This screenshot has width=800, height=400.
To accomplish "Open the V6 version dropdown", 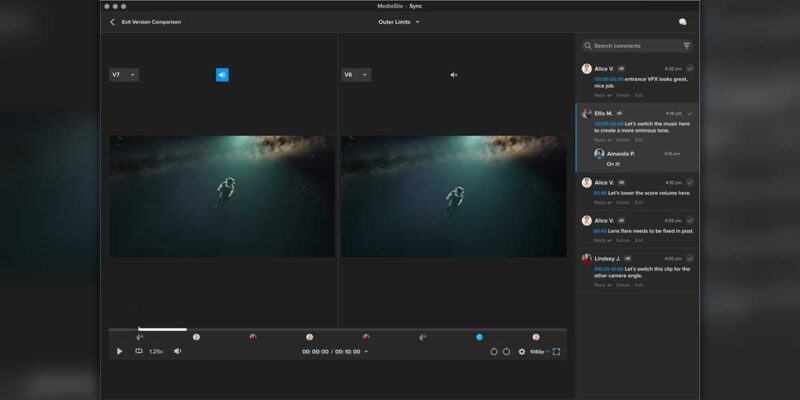I will click(356, 75).
